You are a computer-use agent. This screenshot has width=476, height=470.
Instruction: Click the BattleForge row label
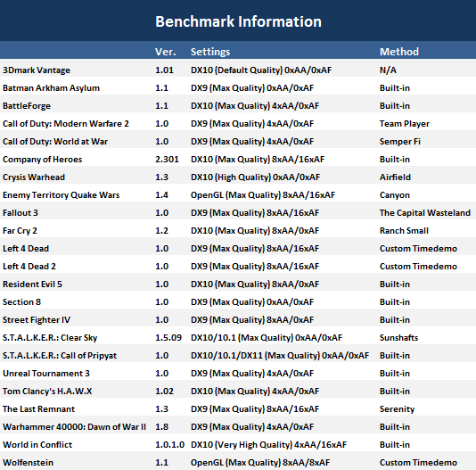point(27,106)
